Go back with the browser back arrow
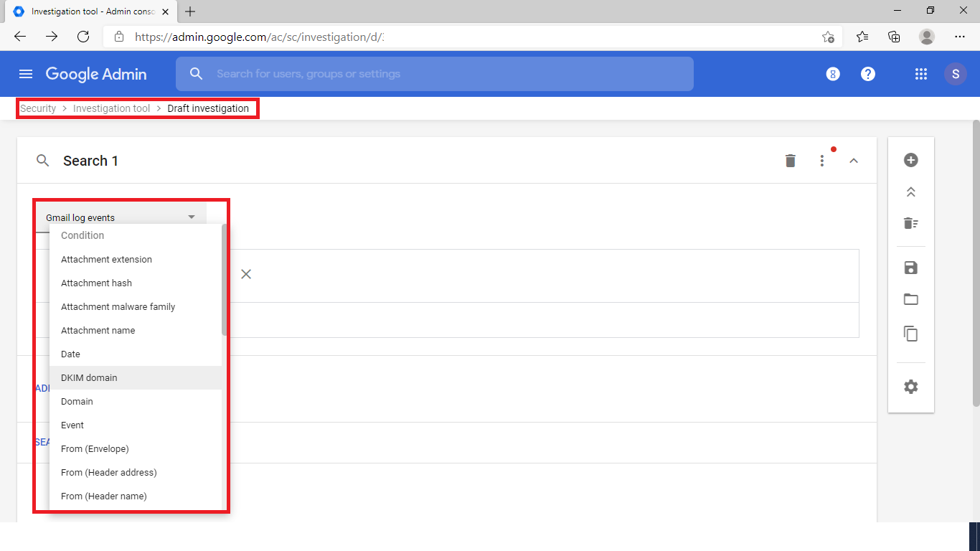The height and width of the screenshot is (551, 980). [20, 37]
